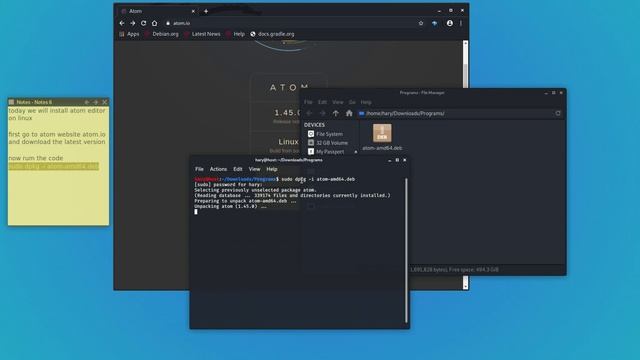Open the File Manager File menu

pos(308,102)
